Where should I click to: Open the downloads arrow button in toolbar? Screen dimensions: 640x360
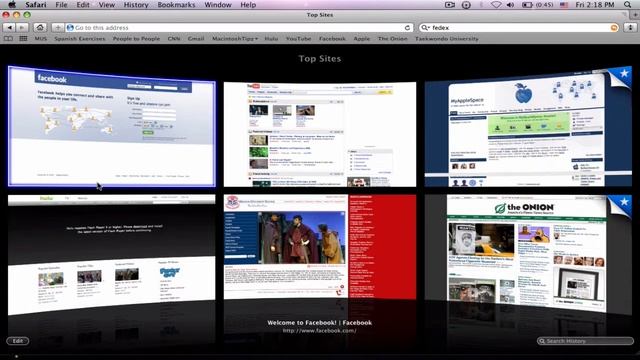[631, 27]
